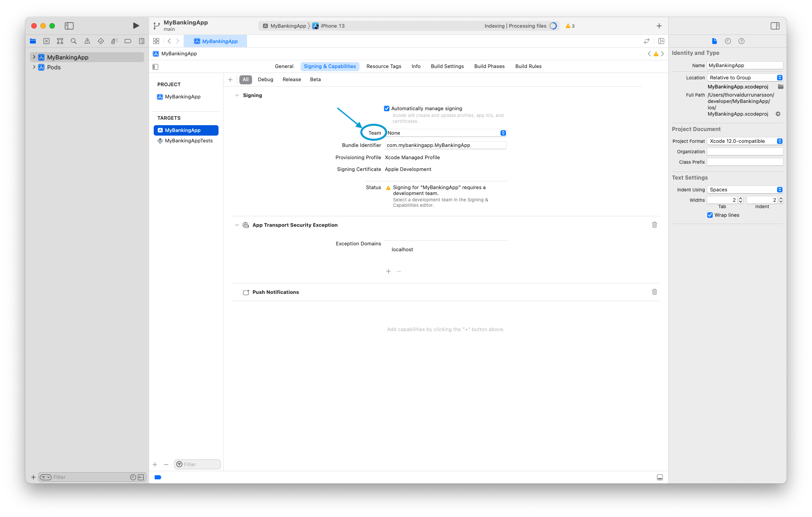Open the Indent Using Spaces dropdown
This screenshot has height=517, width=812.
[x=745, y=190]
